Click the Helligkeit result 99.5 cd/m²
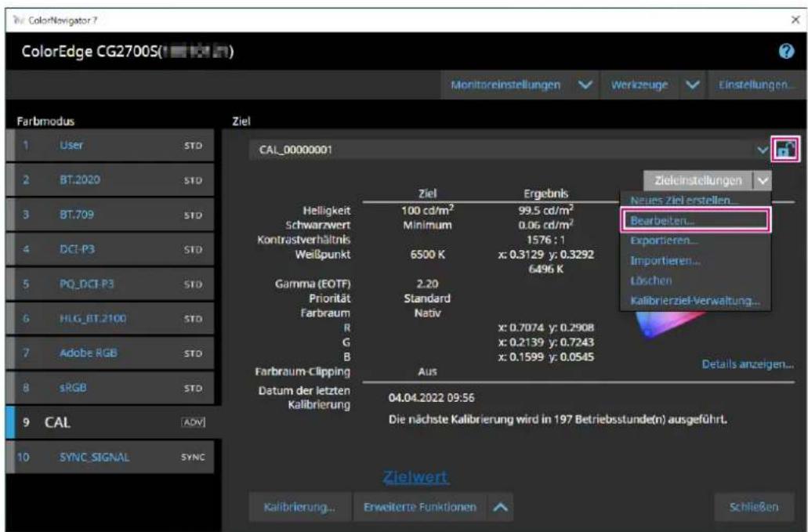This screenshot has width=808, height=532. click(545, 210)
